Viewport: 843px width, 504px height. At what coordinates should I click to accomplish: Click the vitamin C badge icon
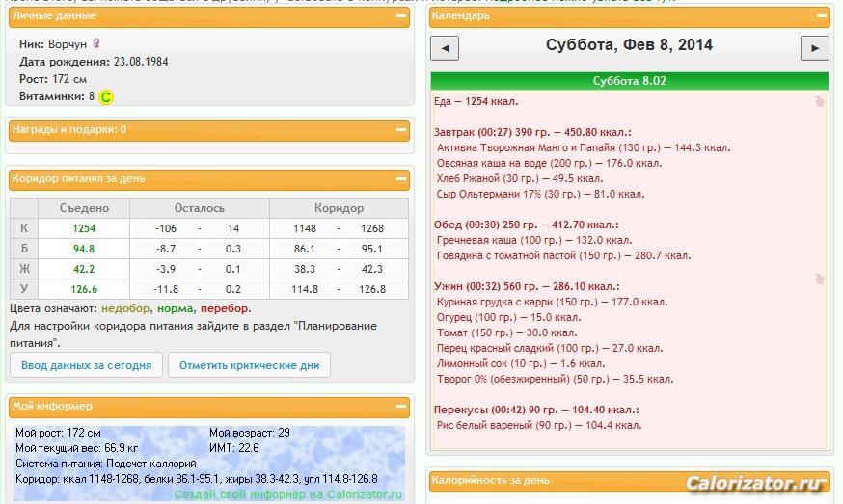point(106,97)
